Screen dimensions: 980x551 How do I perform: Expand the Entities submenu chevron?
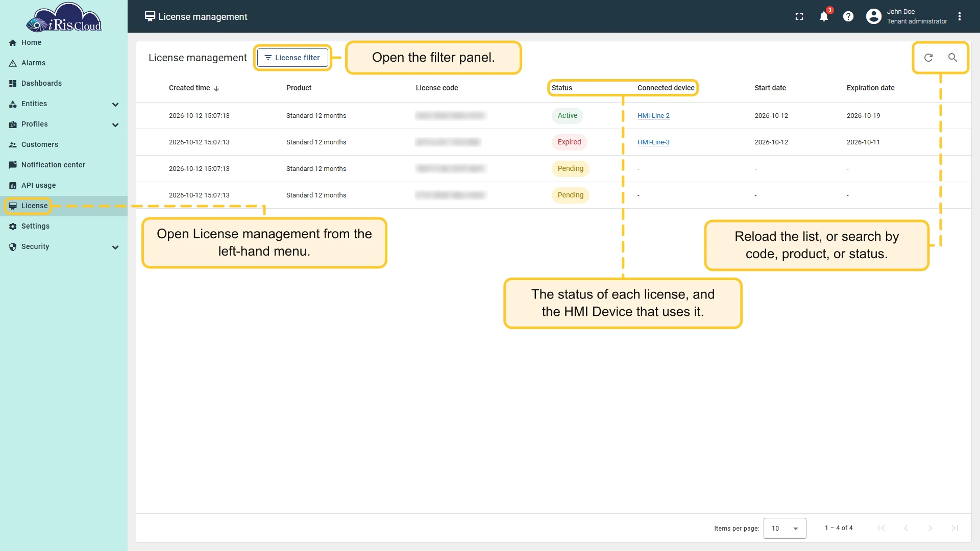pos(115,104)
